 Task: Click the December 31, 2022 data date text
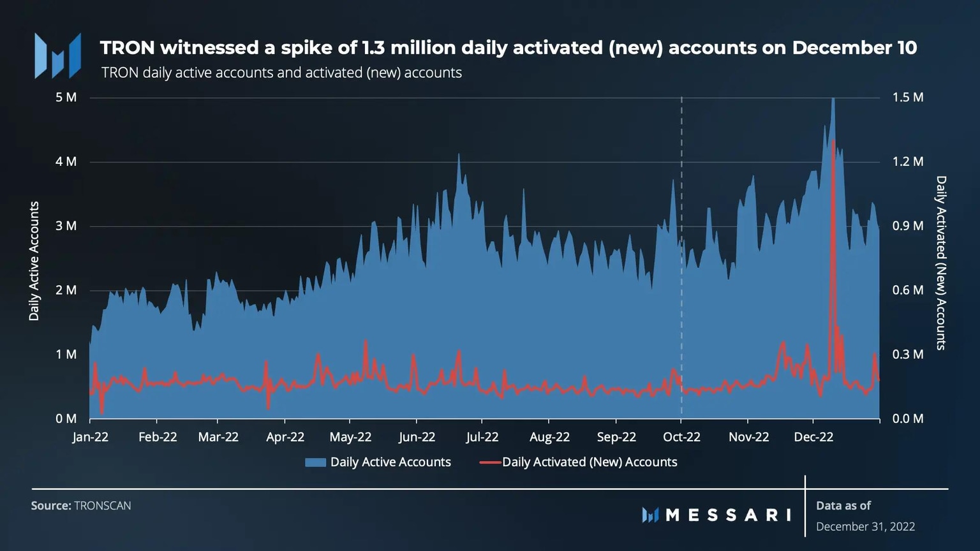[x=866, y=527]
